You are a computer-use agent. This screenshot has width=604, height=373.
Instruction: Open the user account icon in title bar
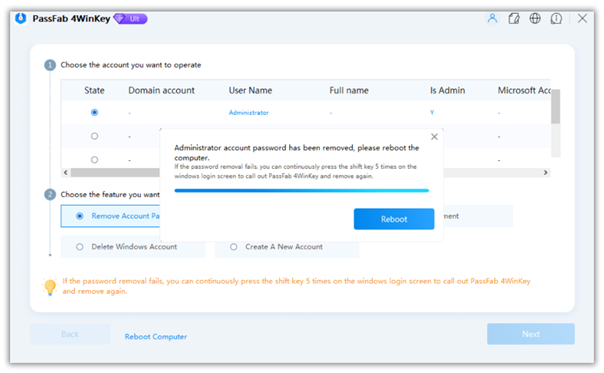[x=492, y=18]
